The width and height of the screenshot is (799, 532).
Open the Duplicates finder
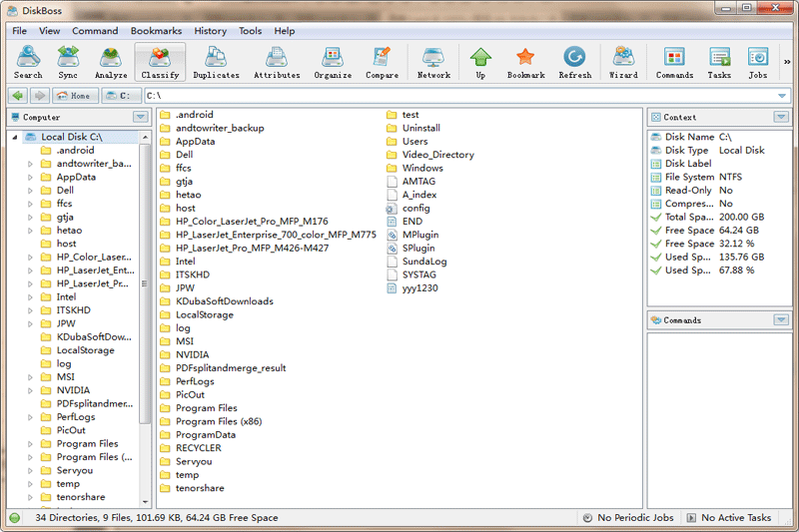[x=216, y=62]
